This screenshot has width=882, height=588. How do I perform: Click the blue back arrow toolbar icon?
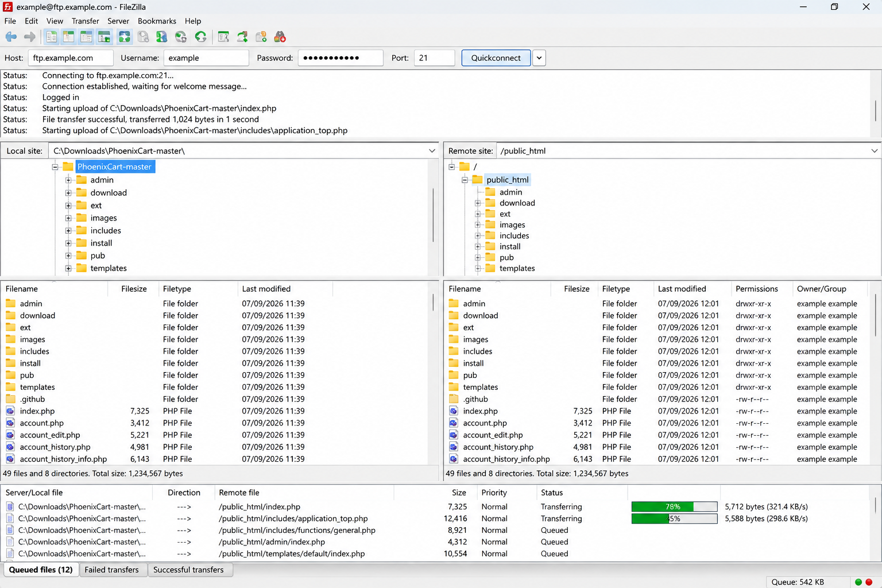pos(11,37)
